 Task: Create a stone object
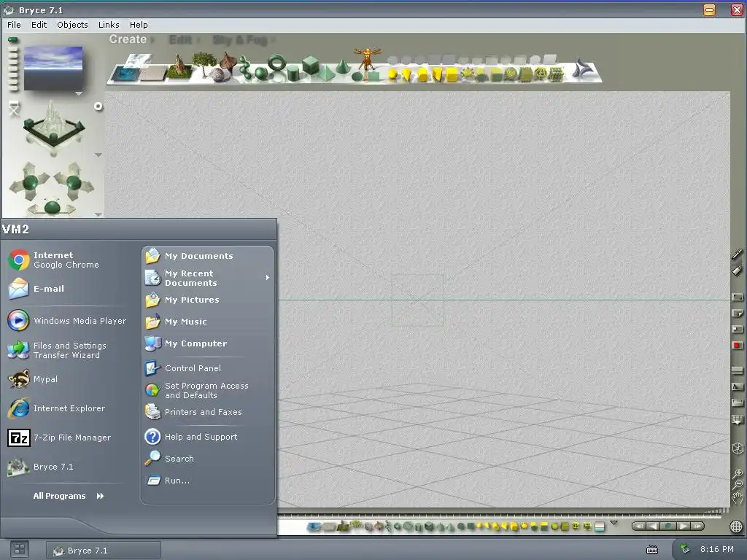219,75
